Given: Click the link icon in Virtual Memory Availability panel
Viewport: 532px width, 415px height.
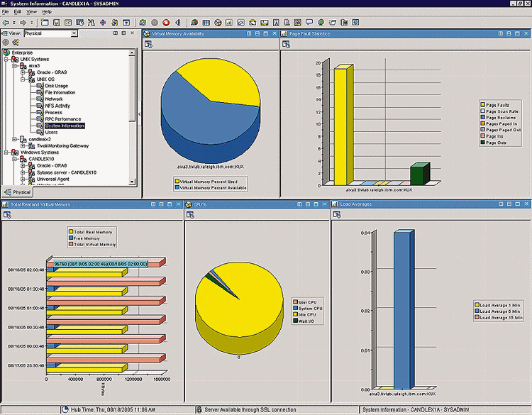Looking at the screenshot, I should coord(148,44).
